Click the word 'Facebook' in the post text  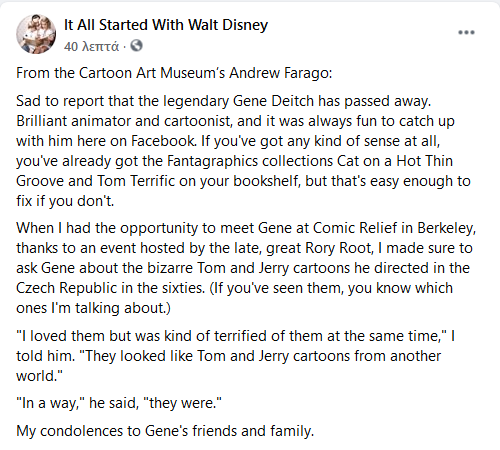pyautogui.click(x=163, y=141)
